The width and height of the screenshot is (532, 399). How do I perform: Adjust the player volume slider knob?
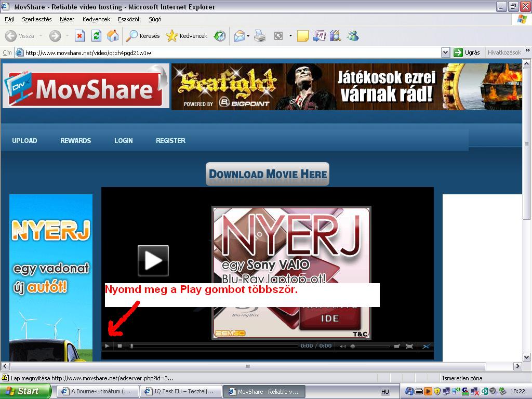point(353,346)
